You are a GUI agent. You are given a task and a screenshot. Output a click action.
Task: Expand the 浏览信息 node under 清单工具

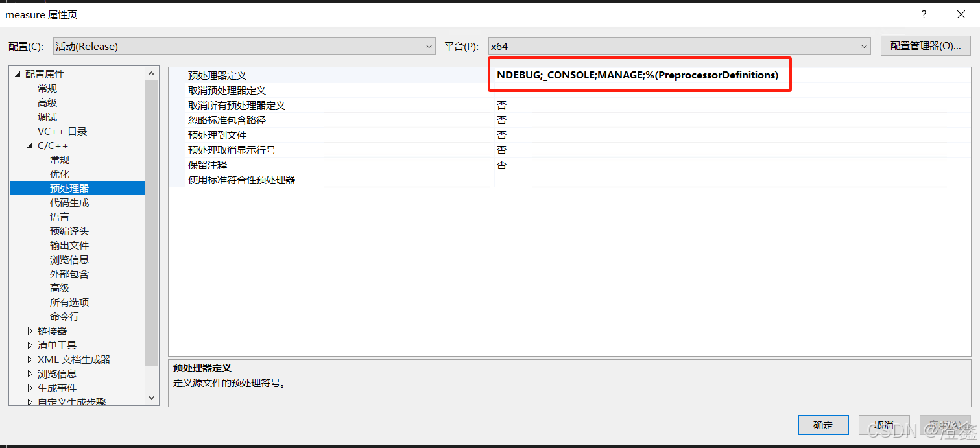tap(30, 374)
